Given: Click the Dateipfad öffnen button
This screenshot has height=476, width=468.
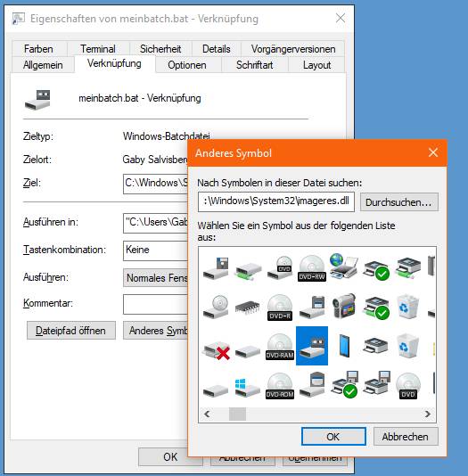Looking at the screenshot, I should tap(70, 331).
